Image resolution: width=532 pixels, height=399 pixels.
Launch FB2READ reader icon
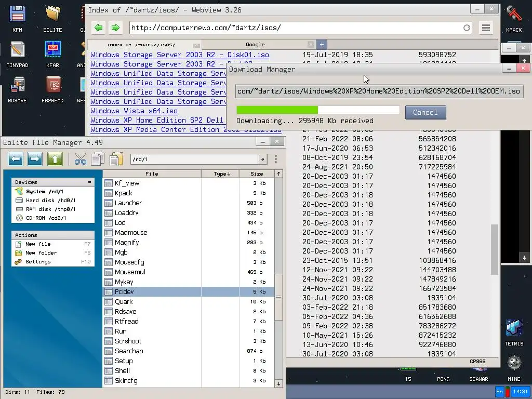[x=52, y=89]
